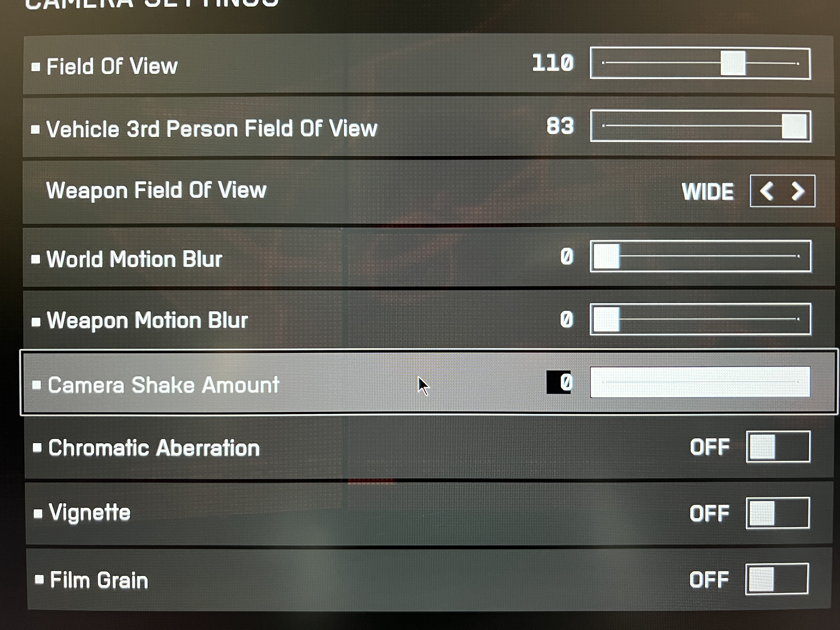Click the World Motion Blur label
The image size is (840, 630).
pyautogui.click(x=134, y=259)
